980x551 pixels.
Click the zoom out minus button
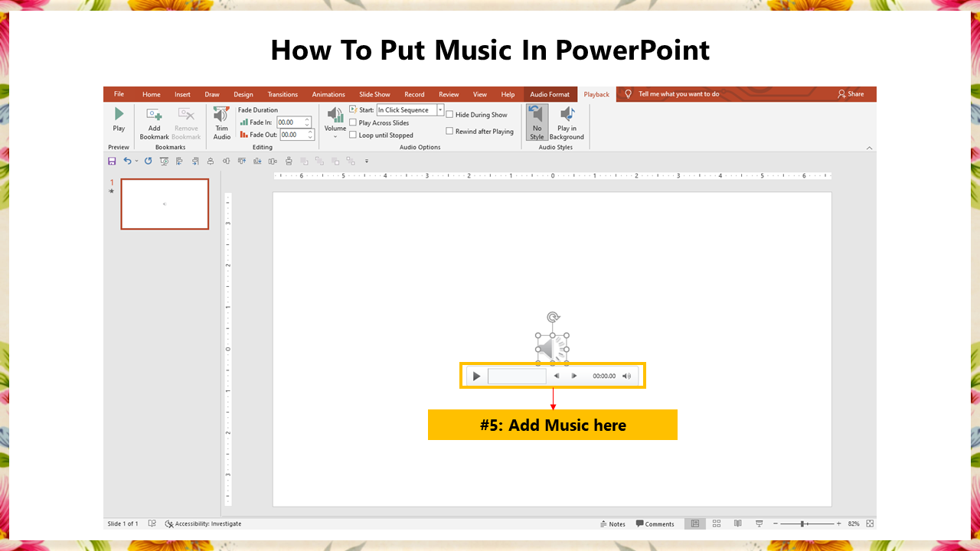click(776, 523)
